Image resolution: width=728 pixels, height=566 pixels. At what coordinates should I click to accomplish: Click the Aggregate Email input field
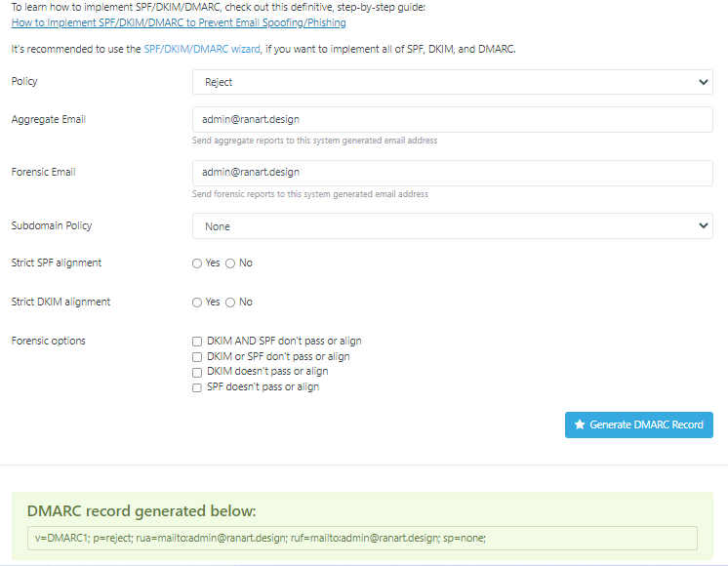point(453,119)
